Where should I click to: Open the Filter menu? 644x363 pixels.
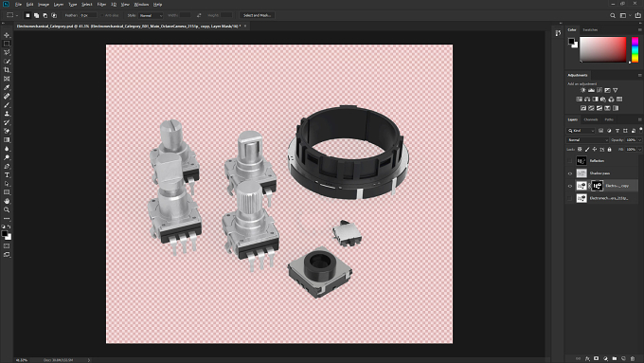(101, 4)
